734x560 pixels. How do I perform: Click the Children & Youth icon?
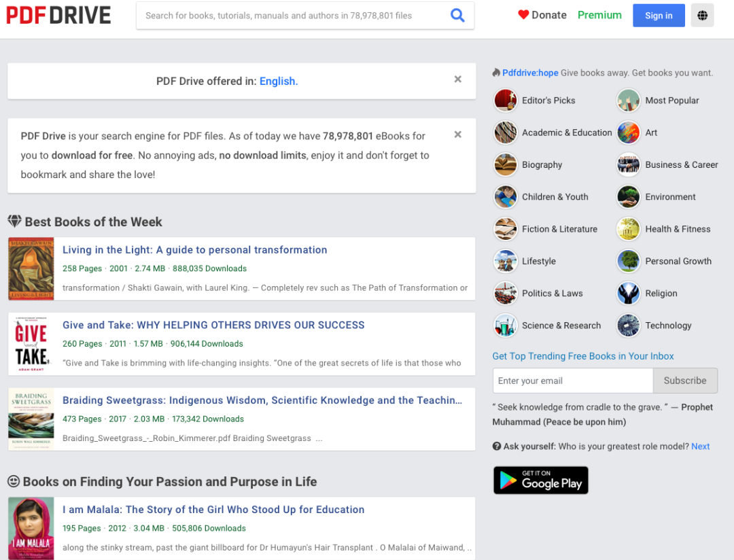506,196
